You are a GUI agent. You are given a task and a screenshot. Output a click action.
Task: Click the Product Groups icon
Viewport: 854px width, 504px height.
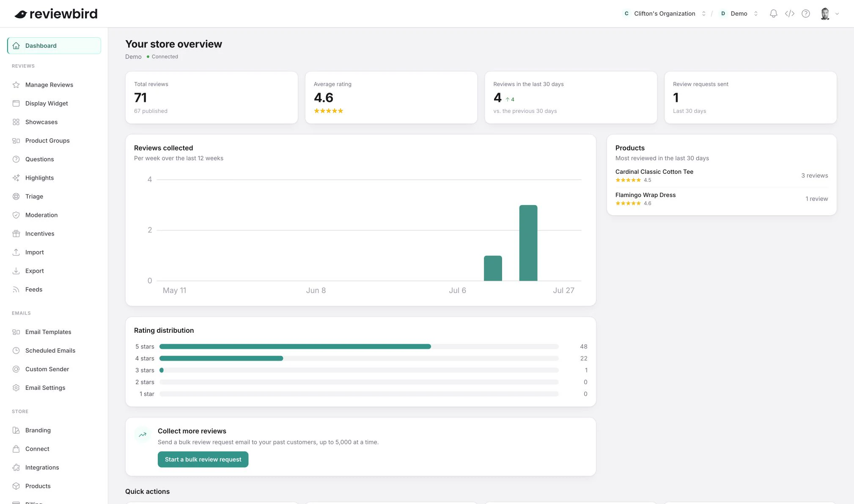pyautogui.click(x=16, y=140)
